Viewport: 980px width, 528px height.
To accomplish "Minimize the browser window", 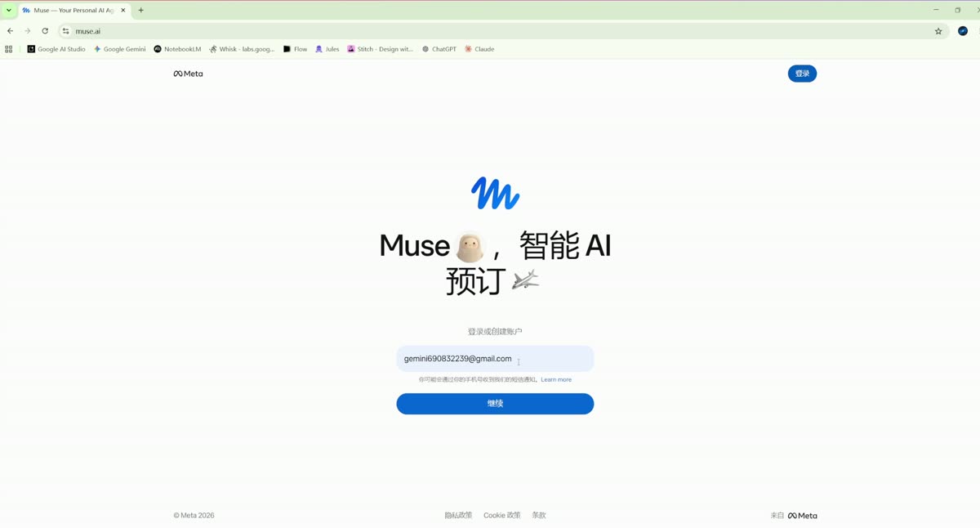I will (936, 10).
